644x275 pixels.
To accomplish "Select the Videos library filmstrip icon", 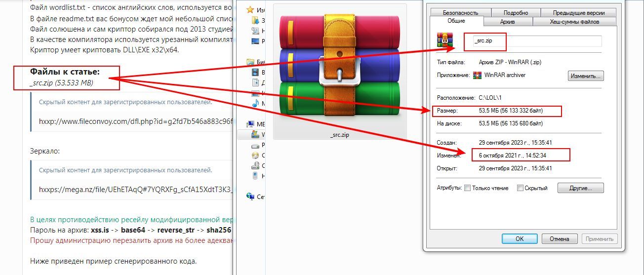I will pos(255,72).
